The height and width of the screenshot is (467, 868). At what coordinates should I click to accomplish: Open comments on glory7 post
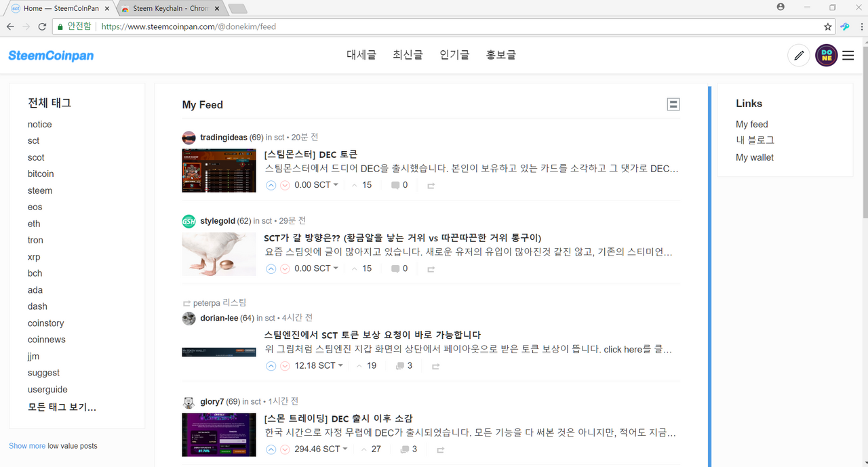click(x=409, y=449)
